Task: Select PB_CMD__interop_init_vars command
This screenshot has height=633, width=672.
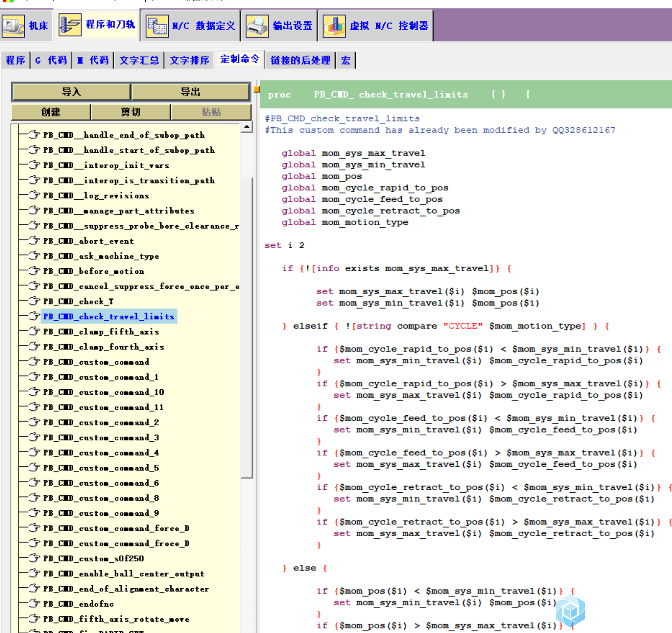Action: pyautogui.click(x=106, y=165)
